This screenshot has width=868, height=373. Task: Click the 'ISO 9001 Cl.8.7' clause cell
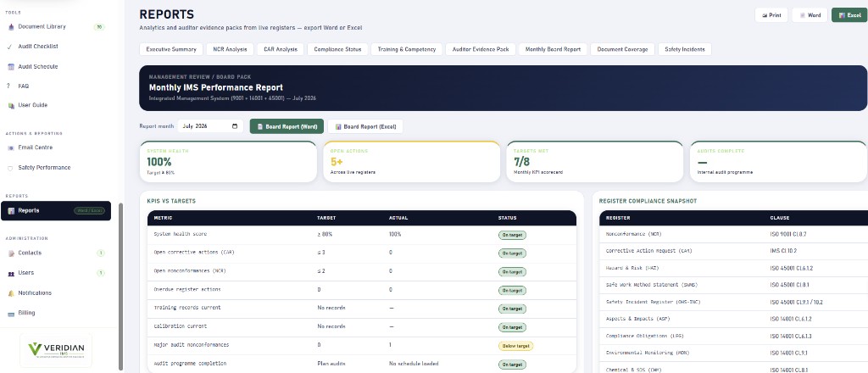(x=788, y=235)
